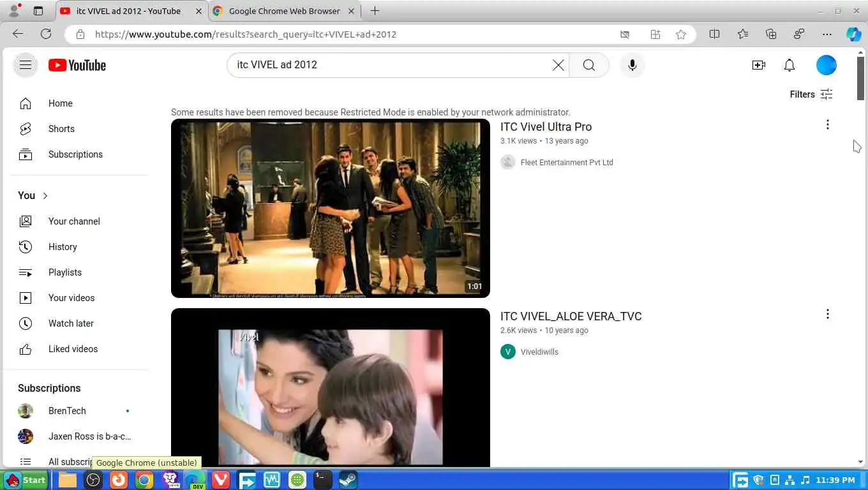The height and width of the screenshot is (490, 868).
Task: Close the Google Chrome Web Browser tab
Action: [352, 11]
